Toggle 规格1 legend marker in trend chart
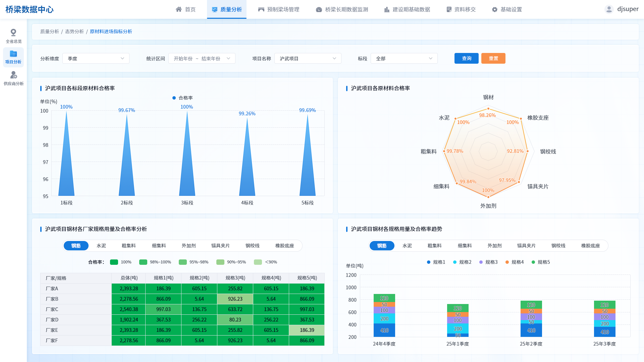Image resolution: width=644 pixels, height=362 pixels. click(x=429, y=262)
